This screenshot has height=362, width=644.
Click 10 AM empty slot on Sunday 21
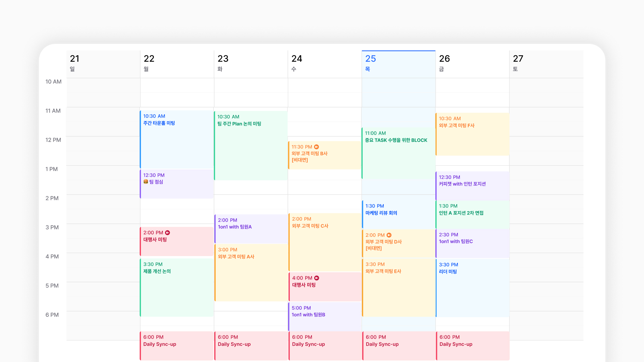103,93
